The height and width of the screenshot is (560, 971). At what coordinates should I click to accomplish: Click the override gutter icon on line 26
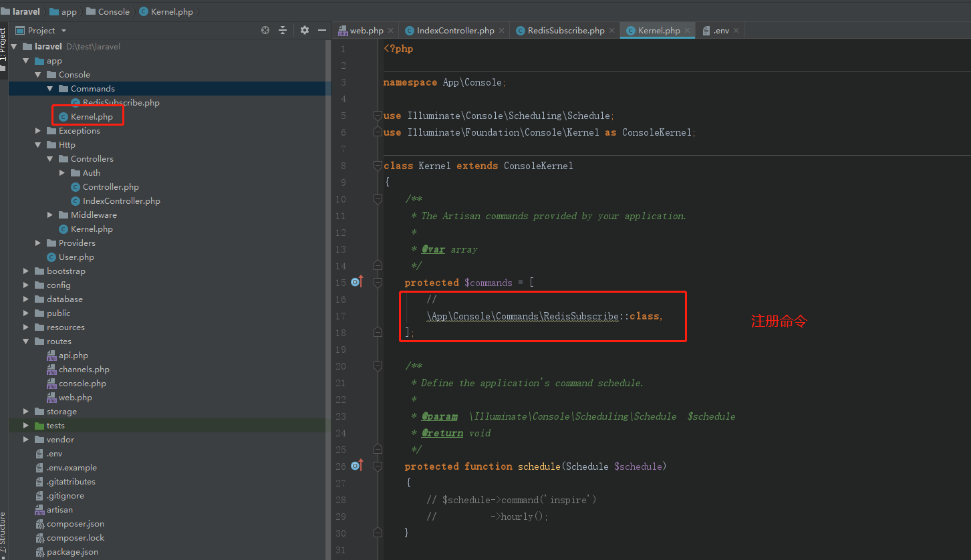pyautogui.click(x=357, y=466)
